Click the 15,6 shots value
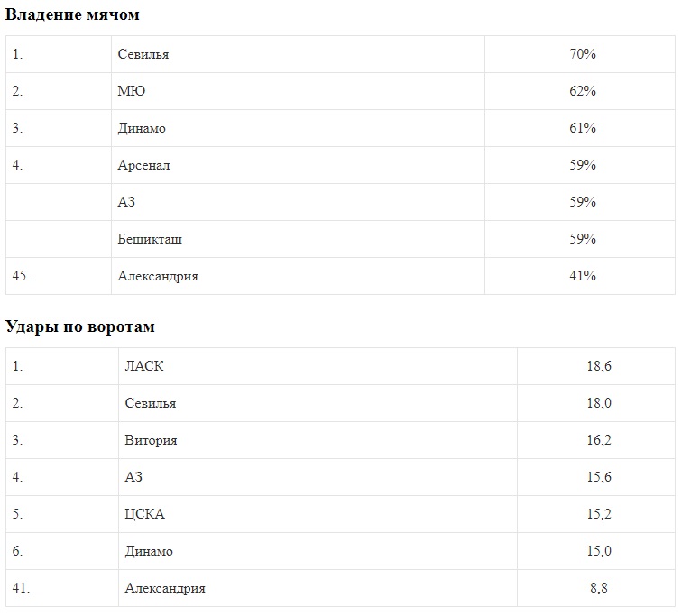 pos(598,477)
